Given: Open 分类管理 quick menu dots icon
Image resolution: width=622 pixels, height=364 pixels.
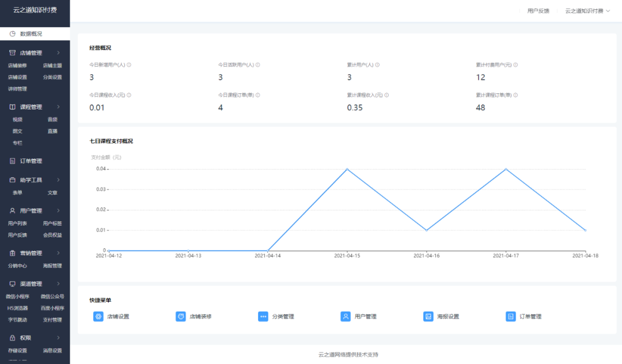Looking at the screenshot, I should (x=263, y=316).
